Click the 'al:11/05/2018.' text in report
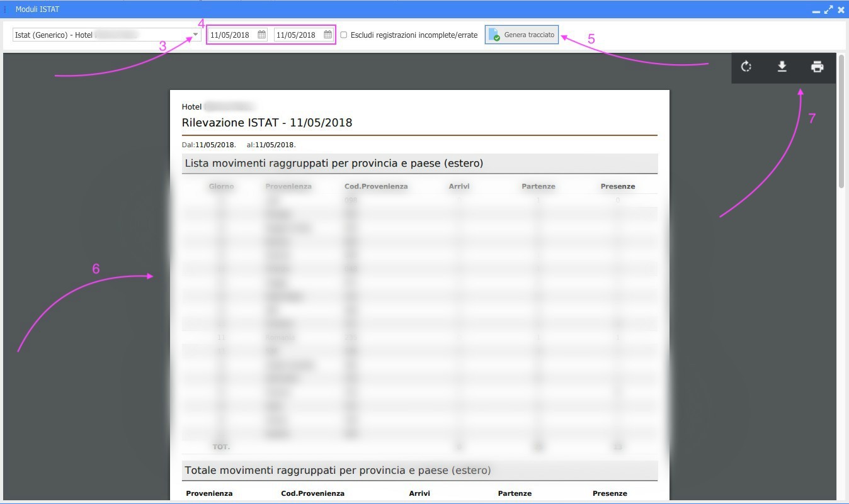This screenshot has height=504, width=849. (x=271, y=145)
